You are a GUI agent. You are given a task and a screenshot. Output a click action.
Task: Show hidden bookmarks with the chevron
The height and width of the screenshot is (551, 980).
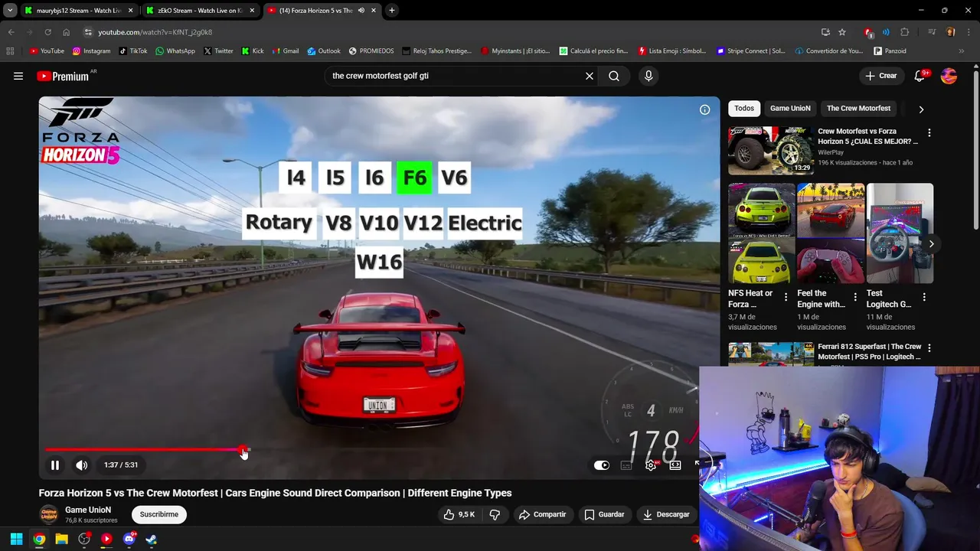962,51
